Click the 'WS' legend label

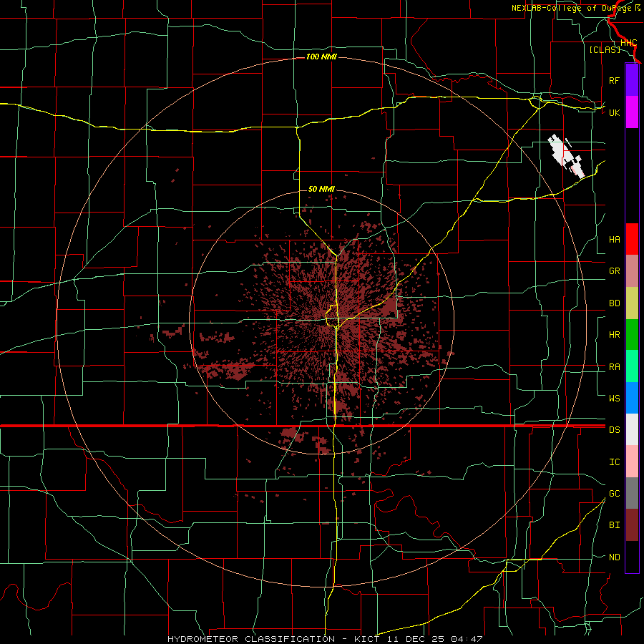pyautogui.click(x=614, y=398)
